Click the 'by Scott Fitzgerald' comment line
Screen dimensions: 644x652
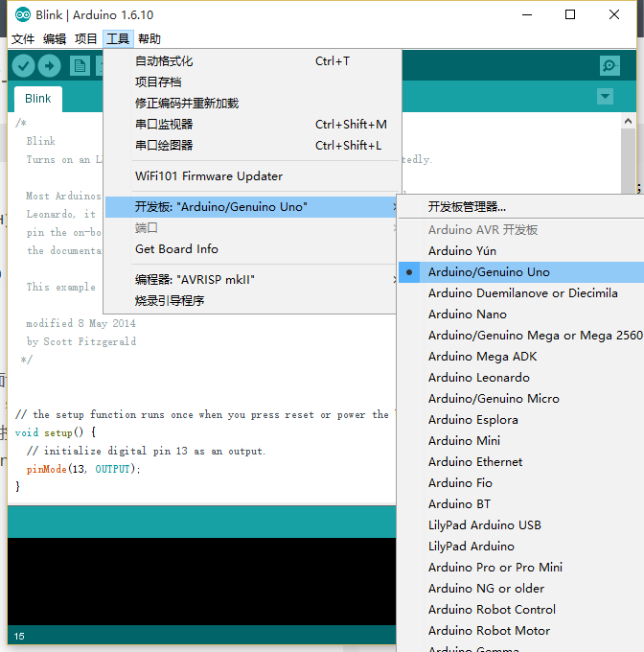(x=81, y=341)
